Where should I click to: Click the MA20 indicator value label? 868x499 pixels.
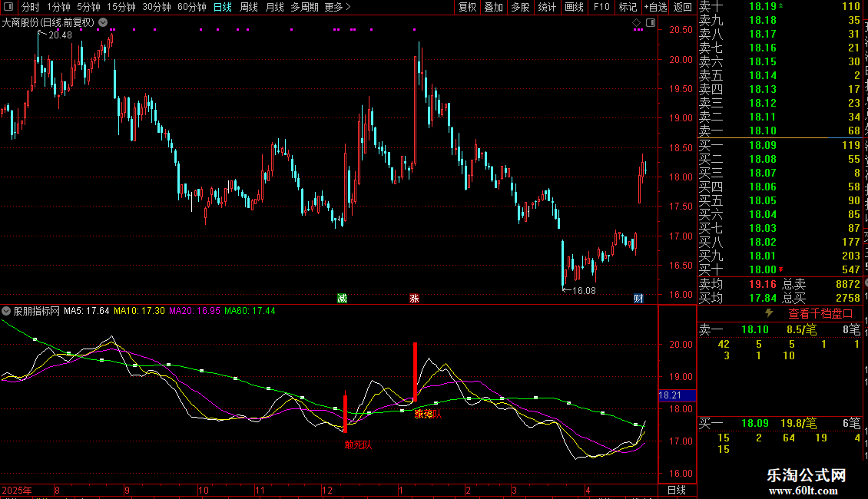tap(194, 311)
